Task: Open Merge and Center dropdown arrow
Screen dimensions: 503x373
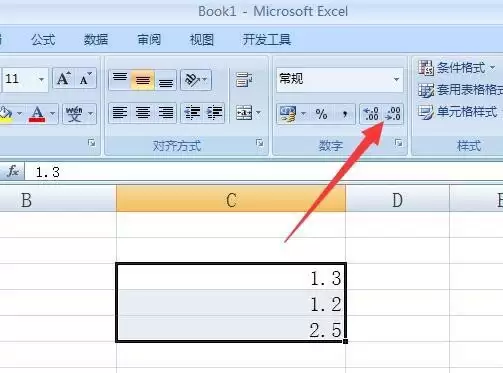Action: point(259,113)
